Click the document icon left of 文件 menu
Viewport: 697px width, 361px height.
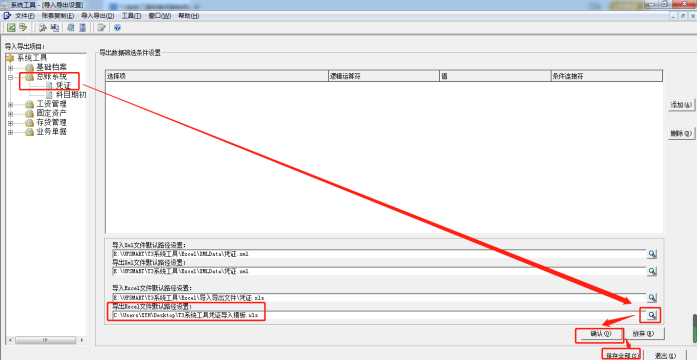[x=7, y=16]
